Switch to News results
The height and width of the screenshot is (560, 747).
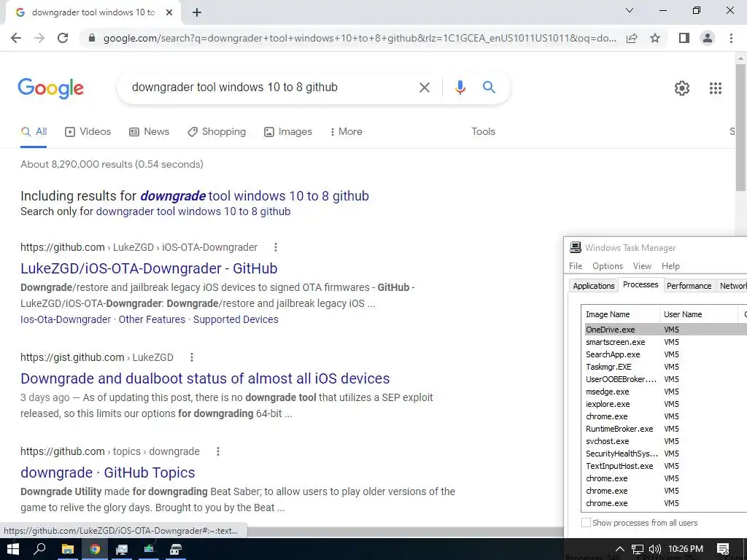click(x=149, y=132)
